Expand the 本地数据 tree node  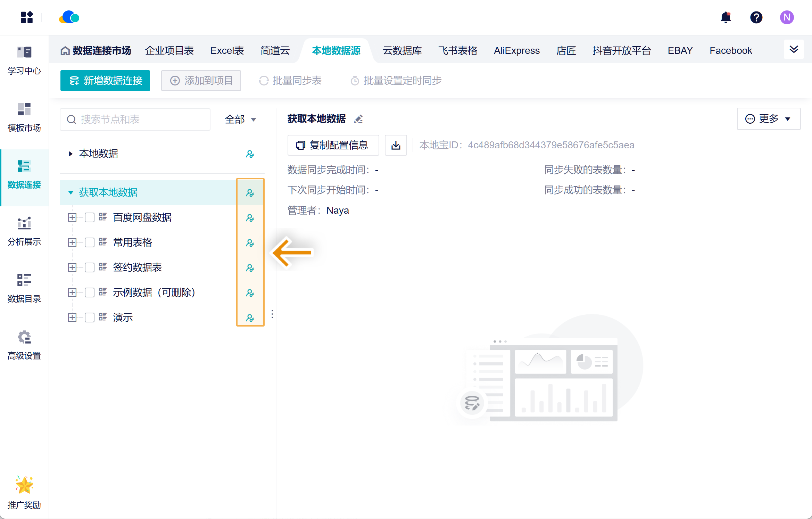(71, 154)
